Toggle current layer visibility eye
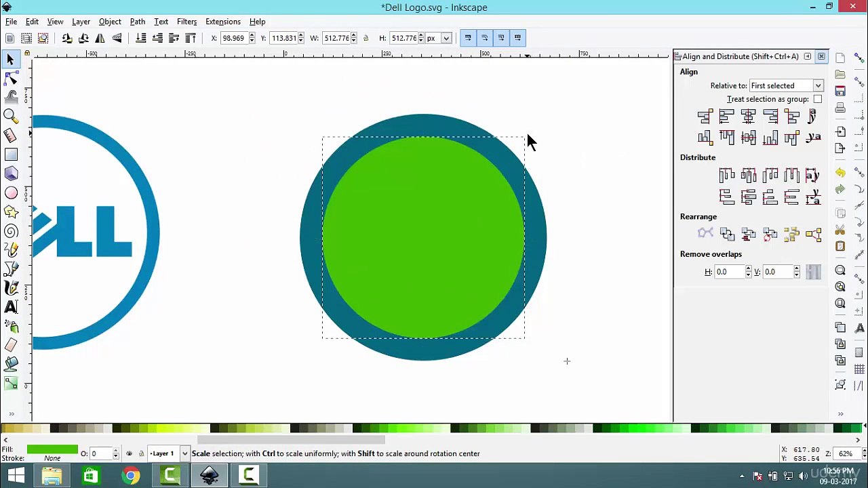 pyautogui.click(x=129, y=453)
